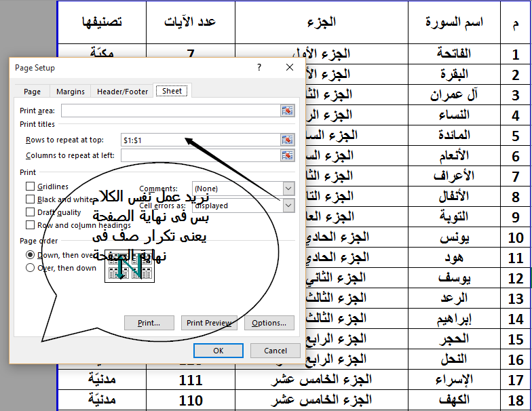The image size is (532, 411).
Task: Click the cell التوبة
Action: (x=455, y=217)
